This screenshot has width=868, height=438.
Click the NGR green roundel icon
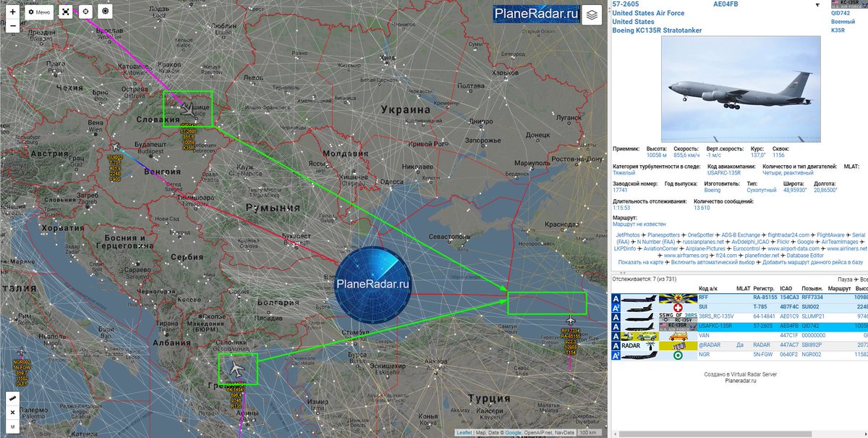point(678,355)
